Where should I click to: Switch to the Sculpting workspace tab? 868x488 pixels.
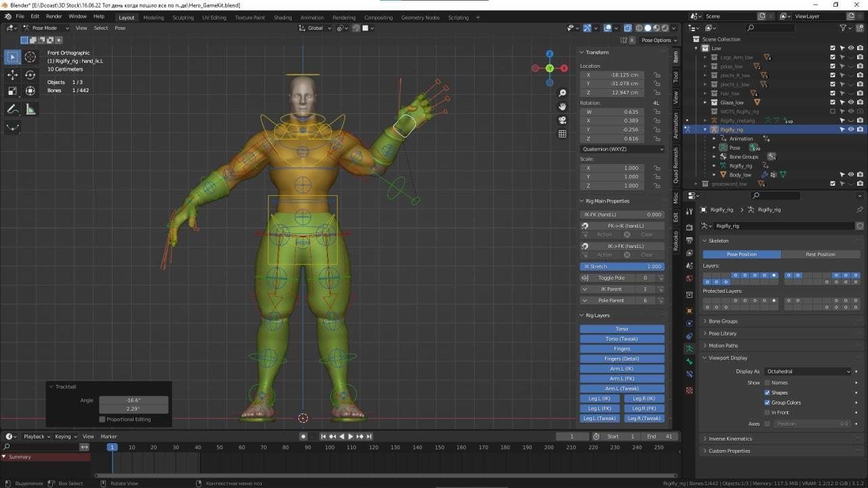point(183,18)
